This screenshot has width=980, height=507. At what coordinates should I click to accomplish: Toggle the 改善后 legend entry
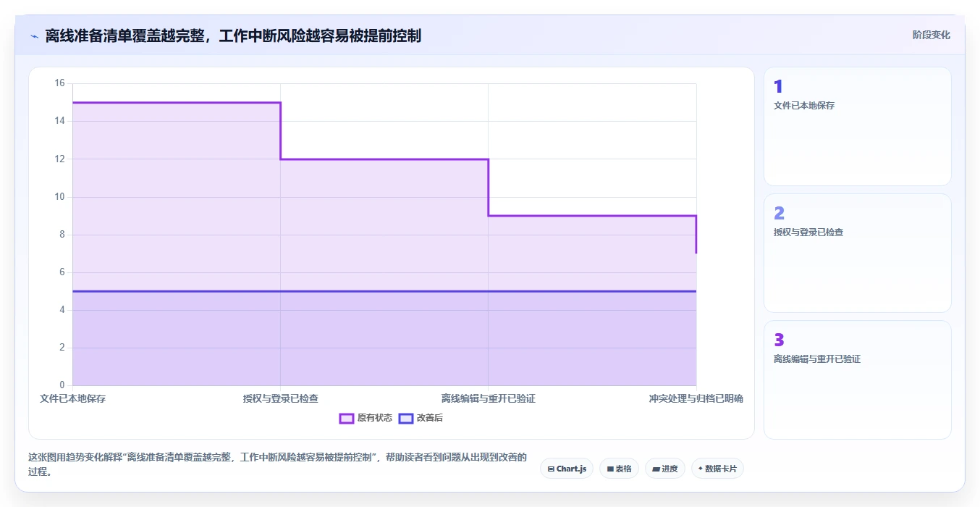click(x=421, y=418)
